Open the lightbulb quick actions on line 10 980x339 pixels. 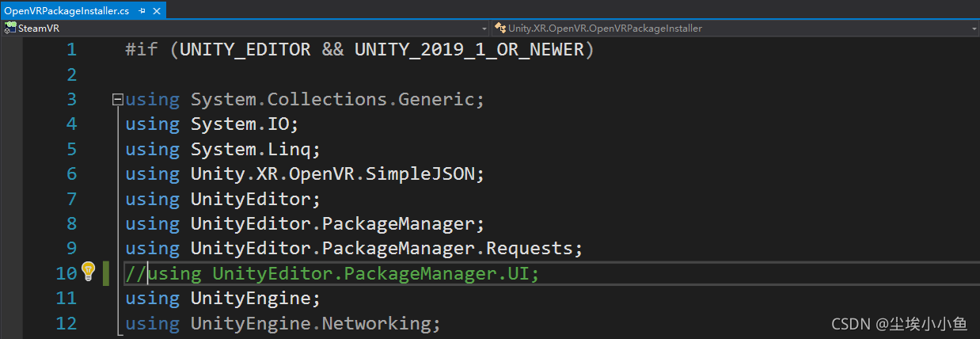[x=88, y=272]
